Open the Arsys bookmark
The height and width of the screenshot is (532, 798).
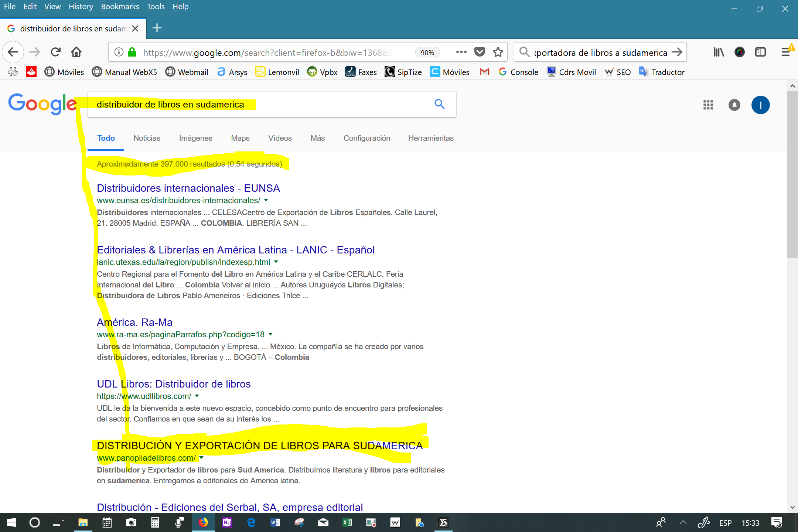tap(232, 72)
